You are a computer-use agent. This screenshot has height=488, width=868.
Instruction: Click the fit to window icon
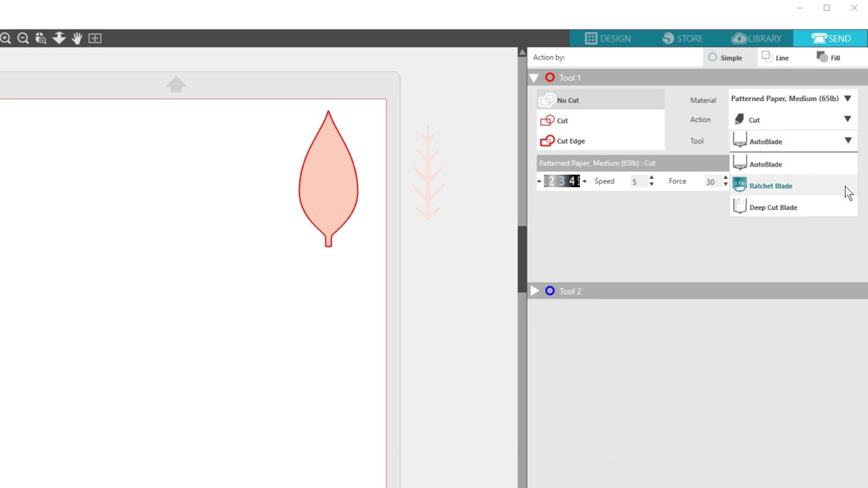(x=95, y=39)
